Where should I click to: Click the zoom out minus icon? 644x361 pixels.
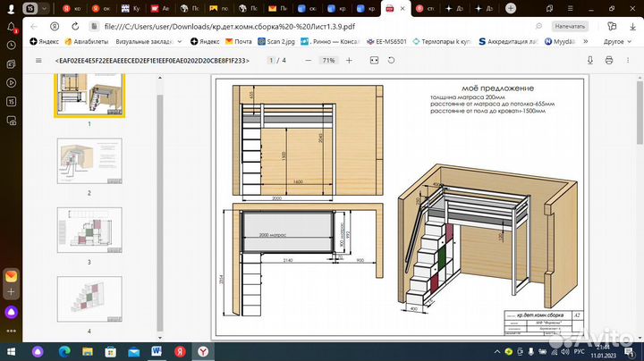tap(308, 60)
